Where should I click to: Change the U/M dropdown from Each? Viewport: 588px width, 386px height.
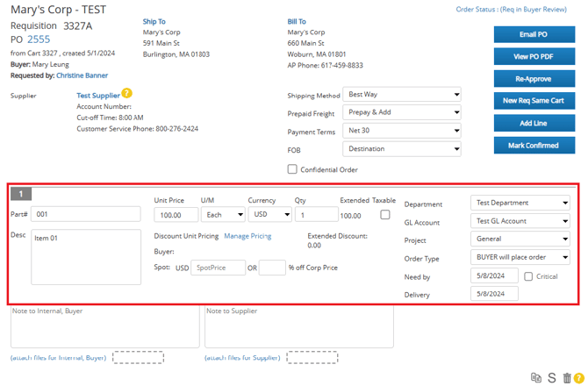click(x=222, y=215)
